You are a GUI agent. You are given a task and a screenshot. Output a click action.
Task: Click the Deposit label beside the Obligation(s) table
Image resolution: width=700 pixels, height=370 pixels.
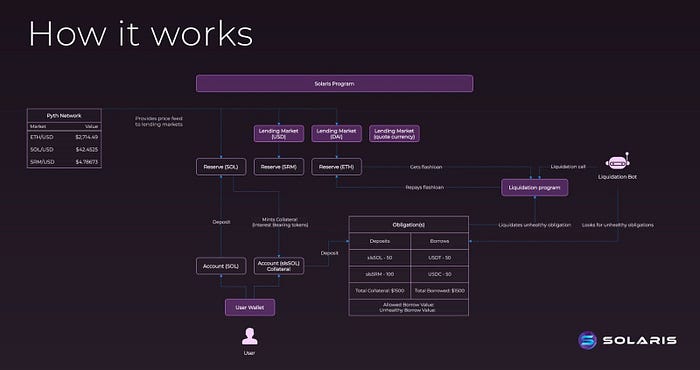click(329, 253)
